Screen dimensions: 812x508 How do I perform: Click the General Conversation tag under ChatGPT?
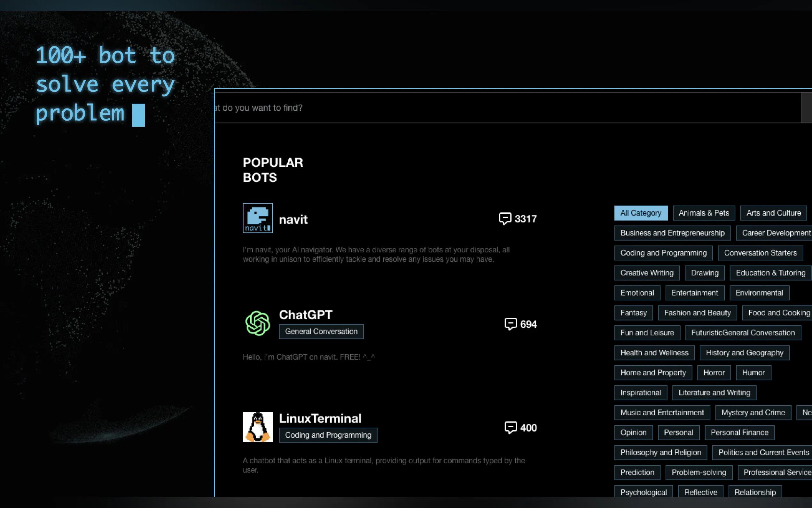tap(321, 332)
